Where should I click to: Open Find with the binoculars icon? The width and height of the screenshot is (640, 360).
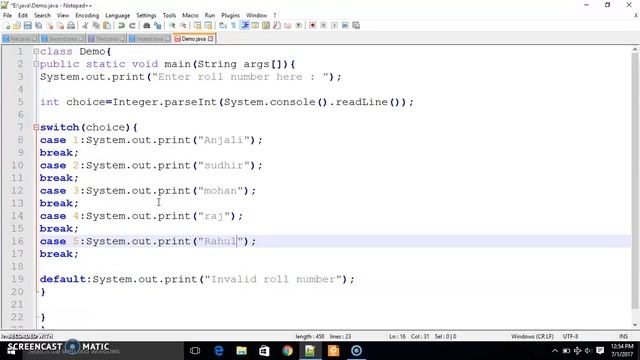point(147,25)
